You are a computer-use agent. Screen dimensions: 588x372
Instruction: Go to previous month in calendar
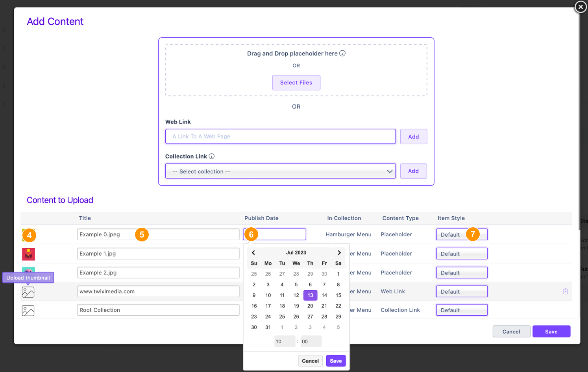click(x=253, y=253)
